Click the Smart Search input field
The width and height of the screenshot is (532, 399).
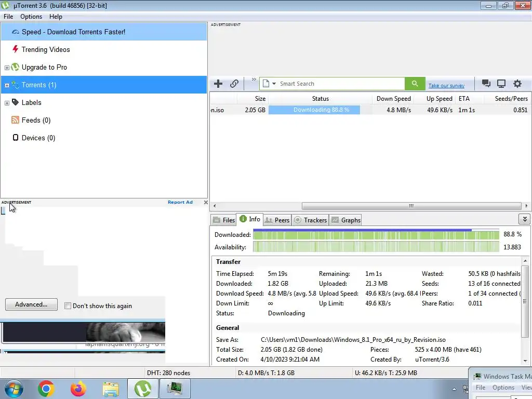tap(341, 84)
